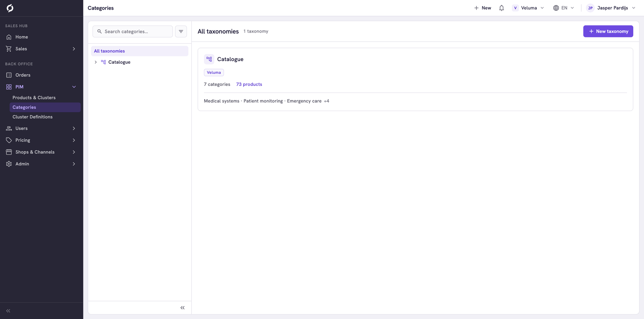
Task: Click the Admin gear icon
Action: (9, 164)
